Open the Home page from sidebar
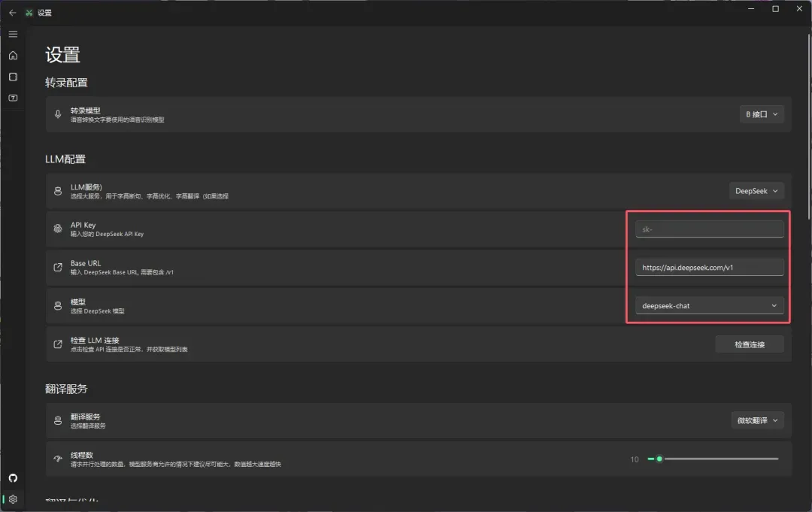 (13, 56)
